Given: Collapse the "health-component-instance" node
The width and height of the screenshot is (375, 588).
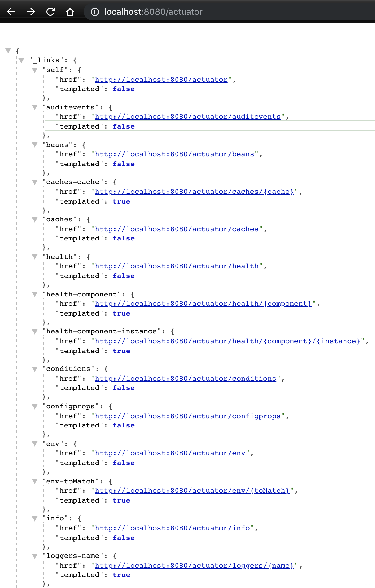Looking at the screenshot, I should pos(35,332).
